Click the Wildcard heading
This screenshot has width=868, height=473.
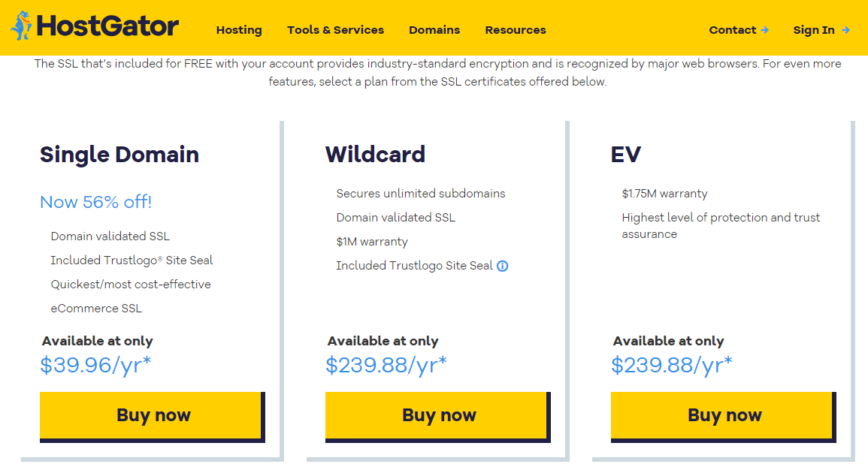pyautogui.click(x=375, y=155)
